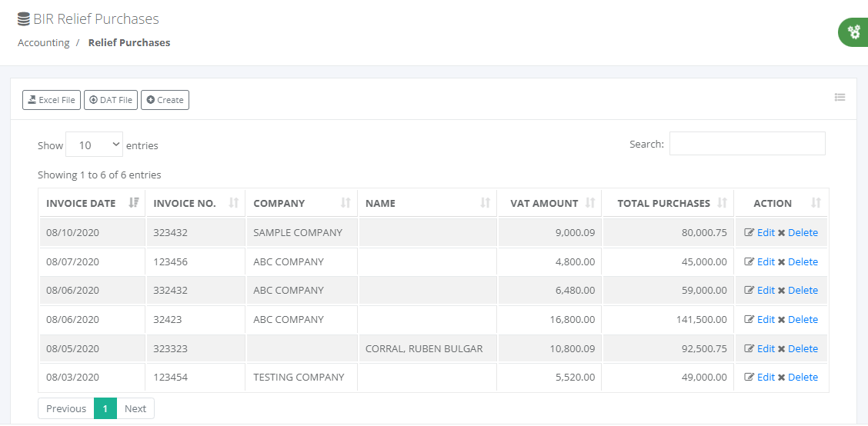
Task: Open the list menu icon at panel right
Action: coord(840,98)
